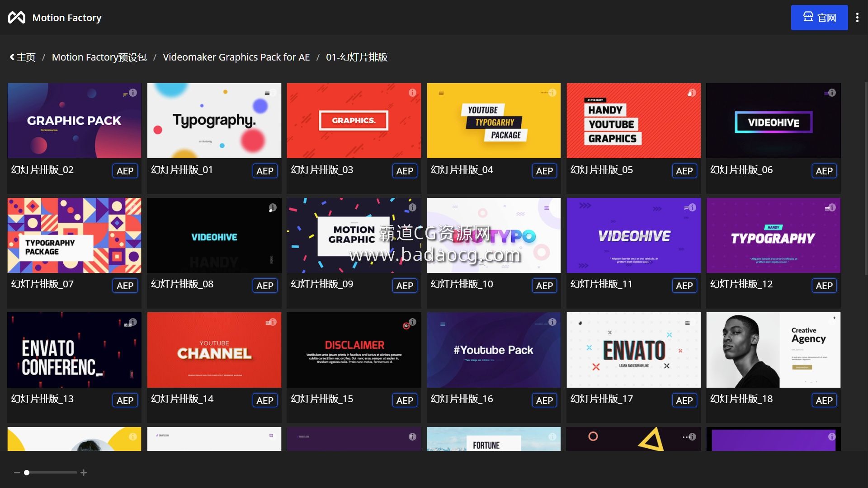Viewport: 868px width, 488px height.
Task: Click the 幻灯片排版_16 label text
Action: 462,399
